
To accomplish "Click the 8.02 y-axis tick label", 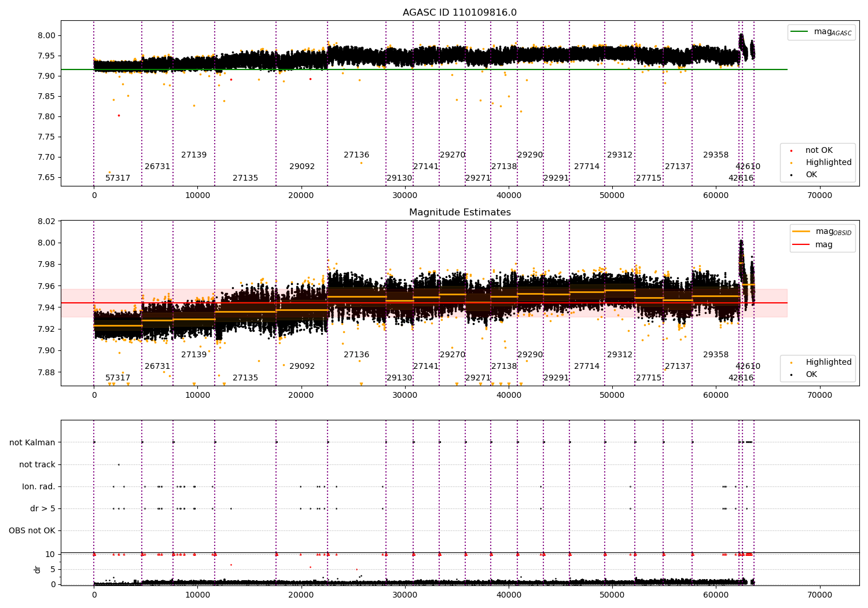I will click(x=46, y=221).
